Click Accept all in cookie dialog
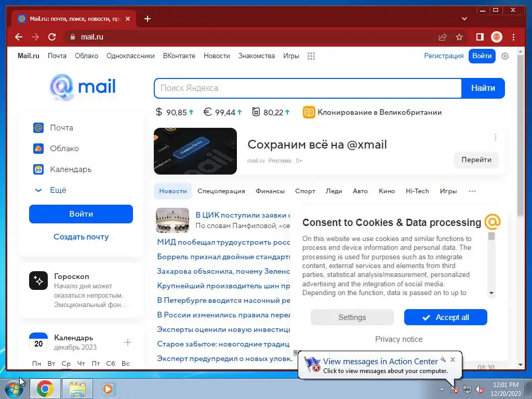The height and width of the screenshot is (399, 532). (x=445, y=317)
